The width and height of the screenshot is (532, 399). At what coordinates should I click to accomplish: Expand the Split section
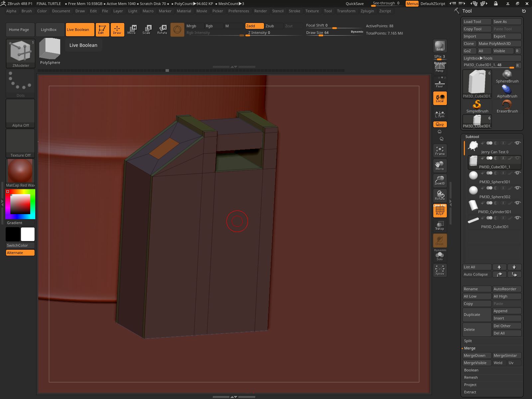coord(468,341)
